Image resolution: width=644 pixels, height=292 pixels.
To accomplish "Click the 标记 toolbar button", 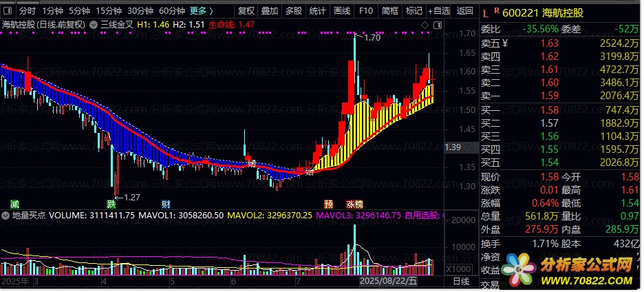I will coord(414,11).
